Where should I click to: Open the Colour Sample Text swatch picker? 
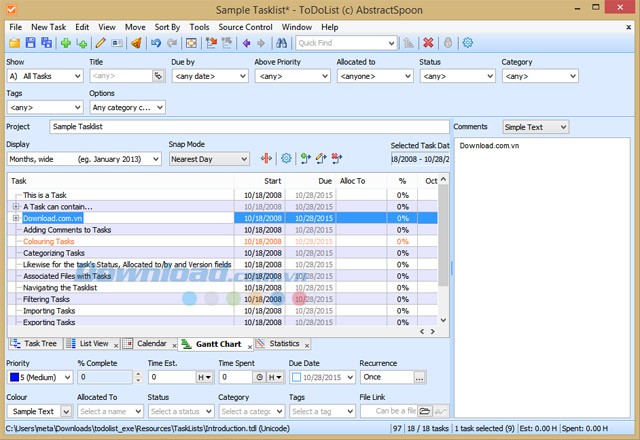39,411
